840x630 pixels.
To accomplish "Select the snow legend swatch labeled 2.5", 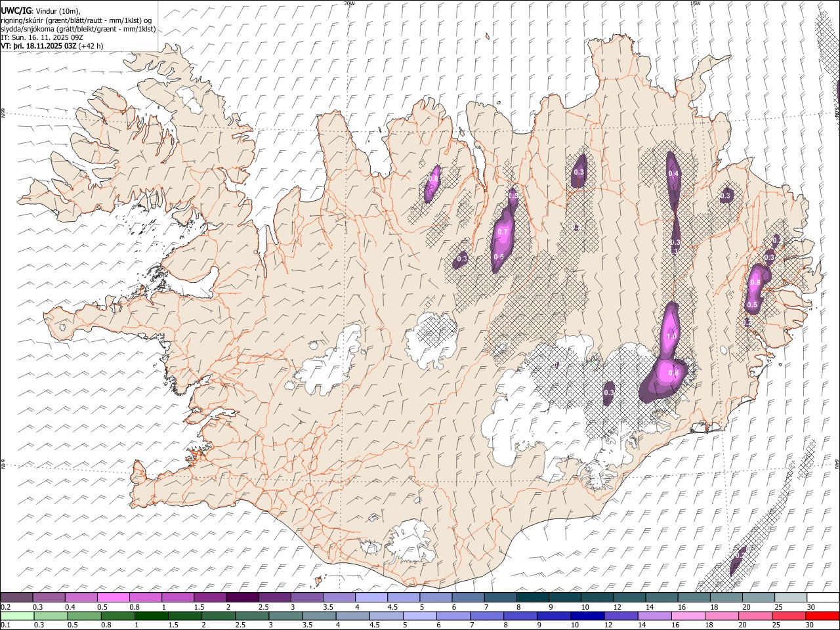I will coord(274,597).
